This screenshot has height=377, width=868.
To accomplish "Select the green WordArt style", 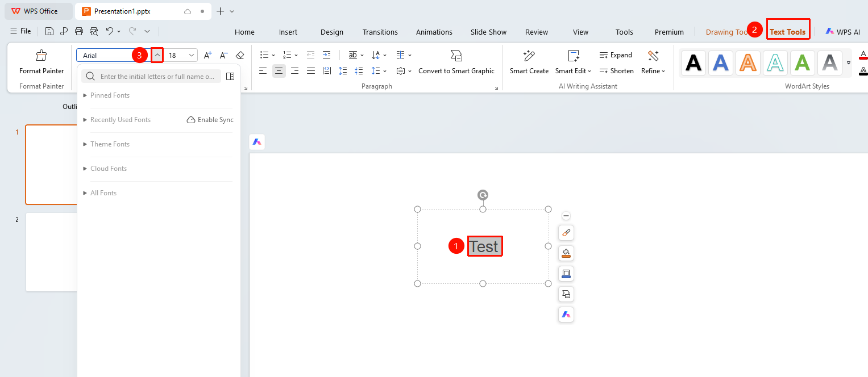I will tap(803, 62).
